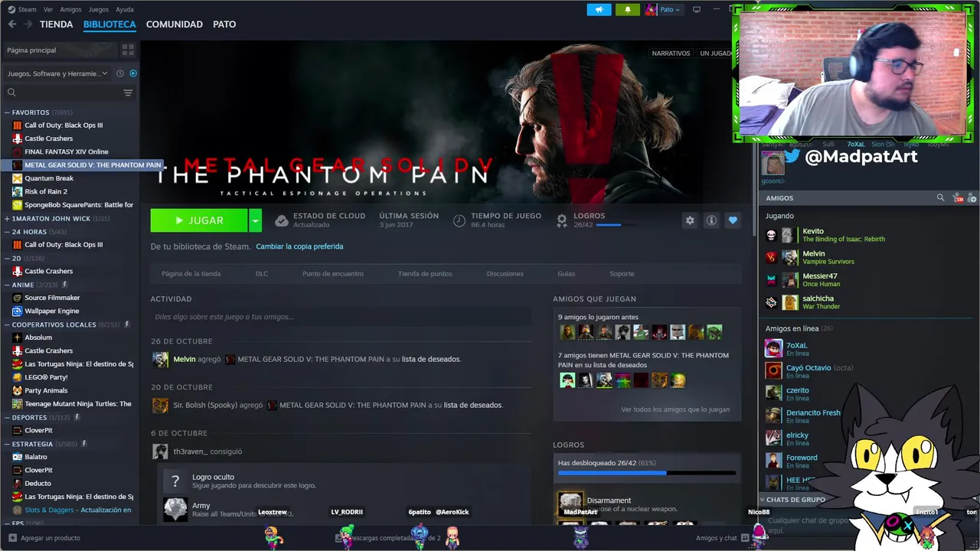The image size is (980, 551).
Task: Click Cambiar la copia preferida link
Action: 299,246
